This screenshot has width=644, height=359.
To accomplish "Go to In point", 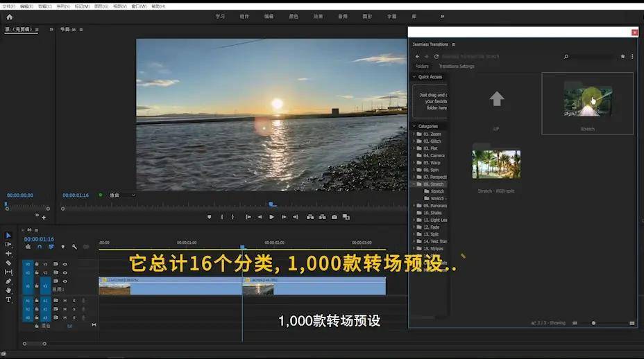I will pyautogui.click(x=248, y=217).
